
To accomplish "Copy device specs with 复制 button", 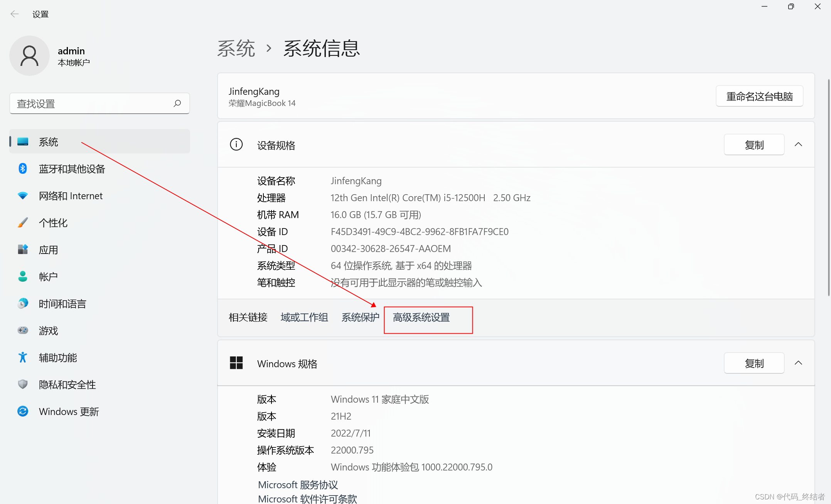I will [x=754, y=145].
